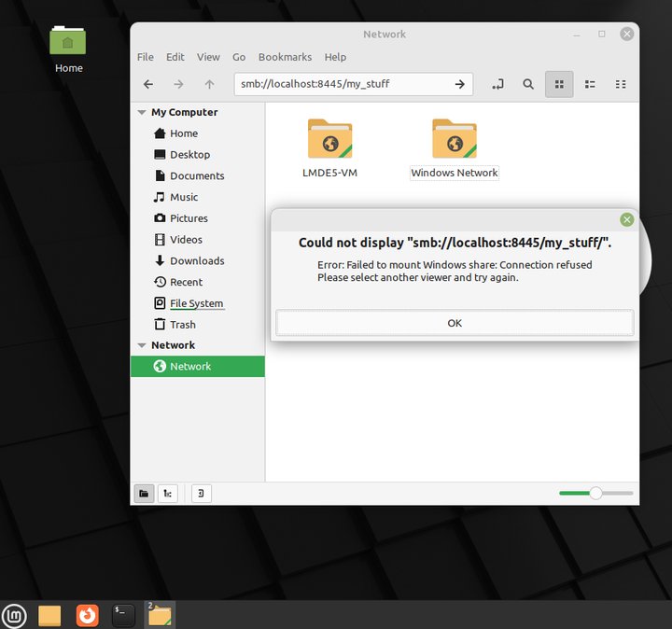Launch Terminal from the panel
Viewport: 672px width, 629px height.
(x=123, y=616)
